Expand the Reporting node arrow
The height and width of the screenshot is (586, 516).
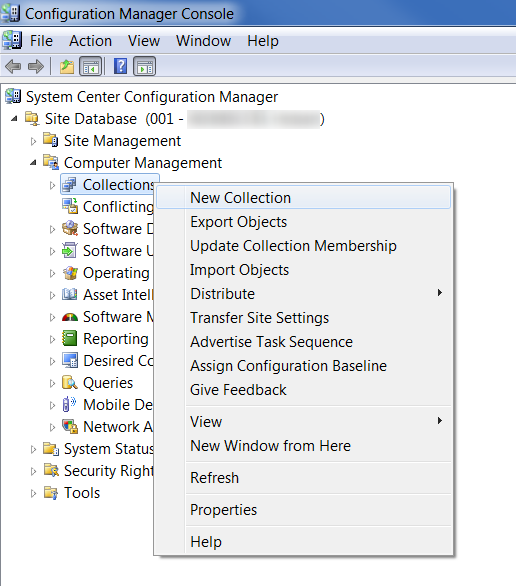point(52,339)
